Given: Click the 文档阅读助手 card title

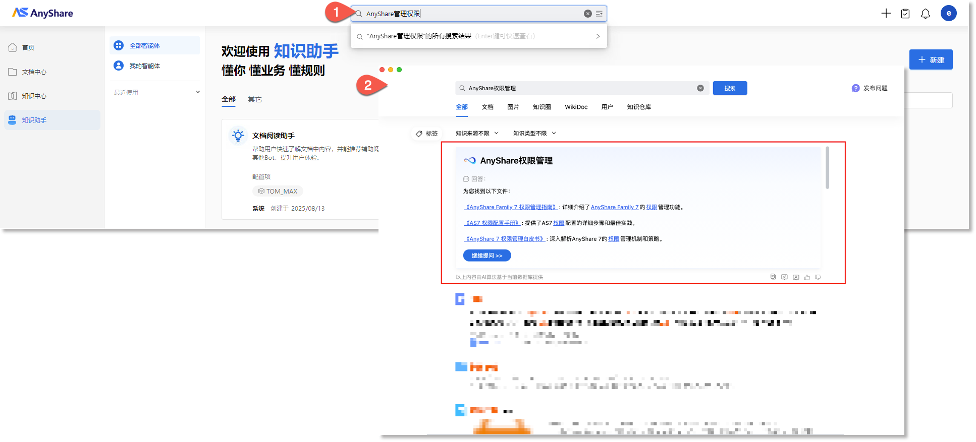Looking at the screenshot, I should (273, 135).
